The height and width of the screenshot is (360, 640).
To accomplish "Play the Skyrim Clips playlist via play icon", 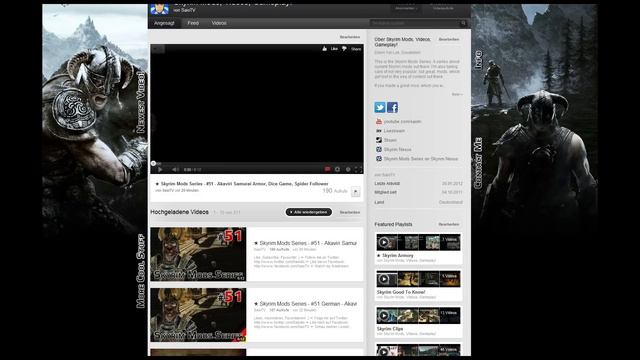I will 384,316.
